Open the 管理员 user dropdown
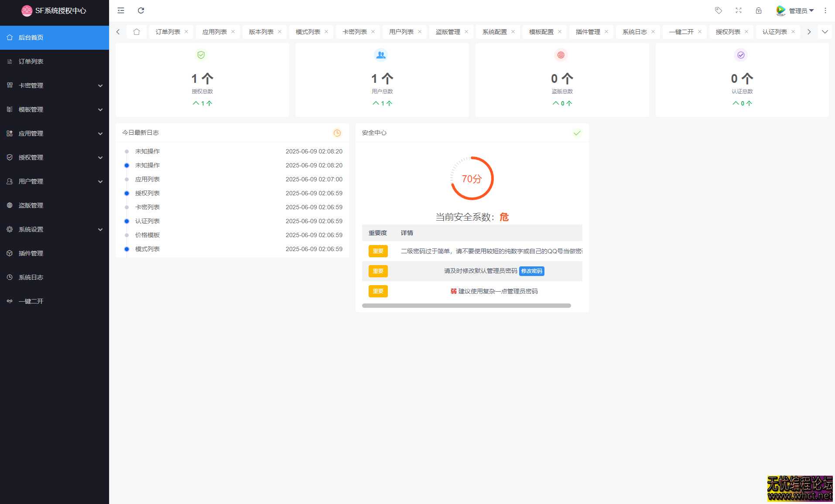The height and width of the screenshot is (504, 835). (799, 10)
